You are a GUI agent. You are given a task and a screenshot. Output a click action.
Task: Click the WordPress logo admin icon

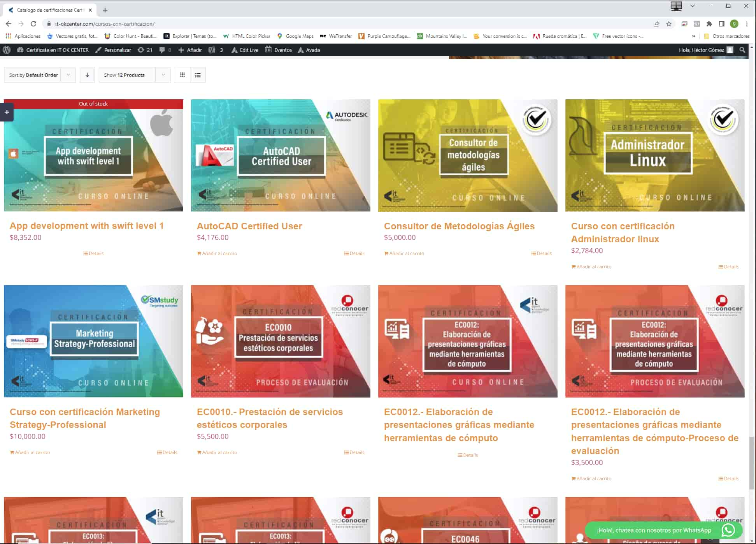tap(7, 50)
